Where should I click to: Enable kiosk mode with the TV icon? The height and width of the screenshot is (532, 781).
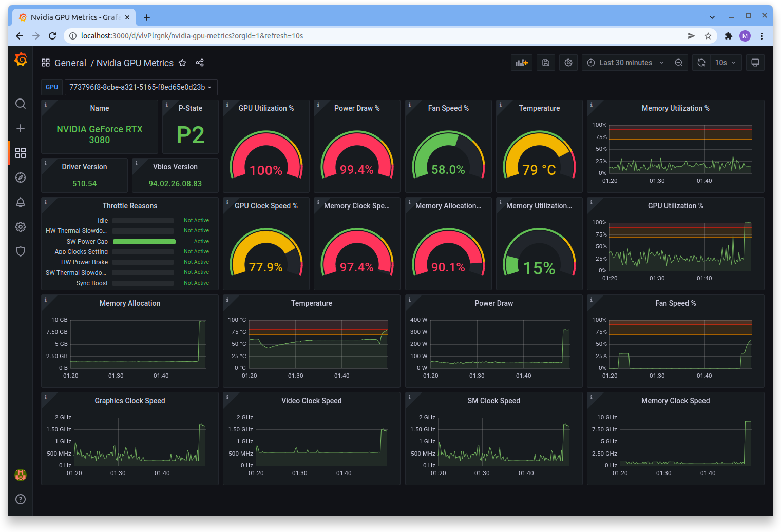tap(755, 62)
